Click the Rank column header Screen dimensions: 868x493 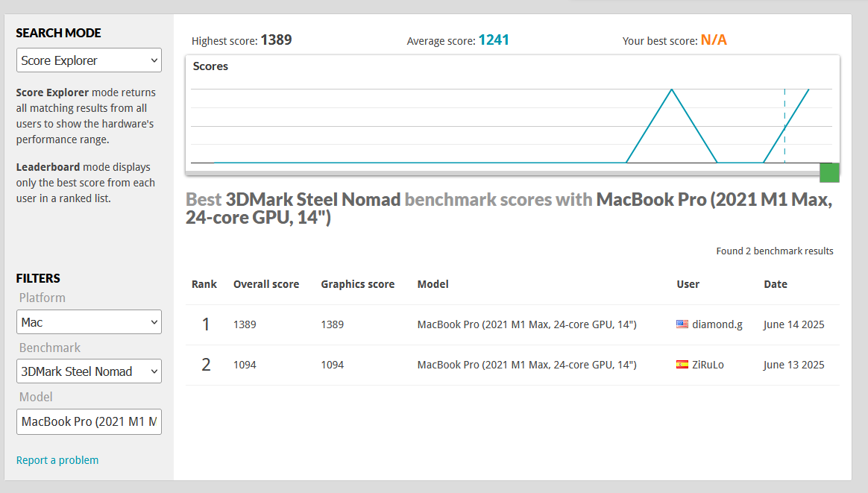point(204,284)
